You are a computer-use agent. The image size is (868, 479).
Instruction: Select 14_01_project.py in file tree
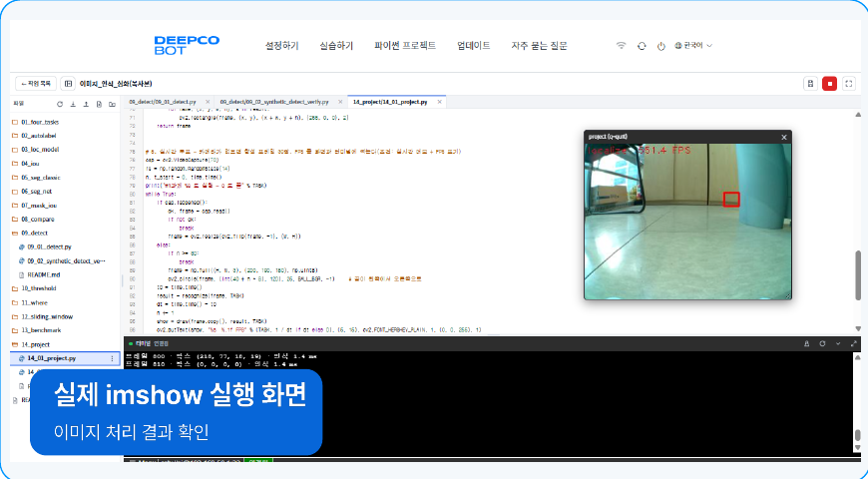65,358
